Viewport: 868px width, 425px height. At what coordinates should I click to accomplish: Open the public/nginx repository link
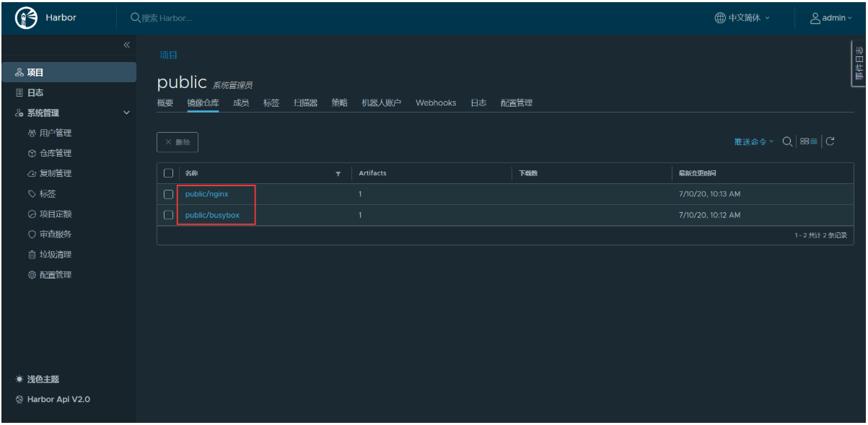pyautogui.click(x=207, y=194)
